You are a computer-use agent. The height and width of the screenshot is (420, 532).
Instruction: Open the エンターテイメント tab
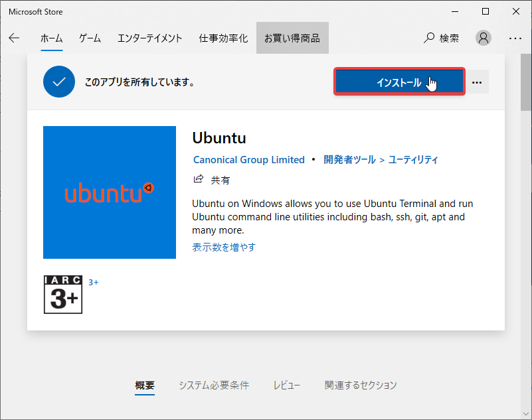tap(150, 38)
